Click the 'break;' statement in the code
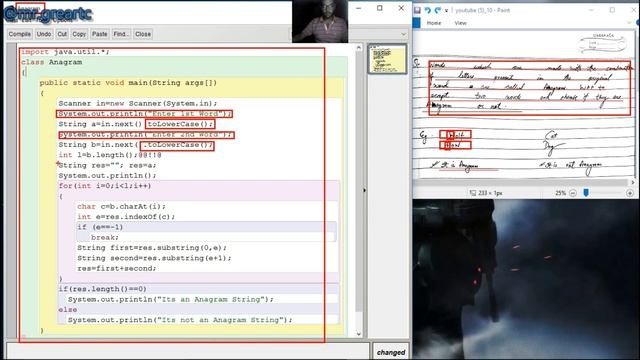 coord(105,238)
